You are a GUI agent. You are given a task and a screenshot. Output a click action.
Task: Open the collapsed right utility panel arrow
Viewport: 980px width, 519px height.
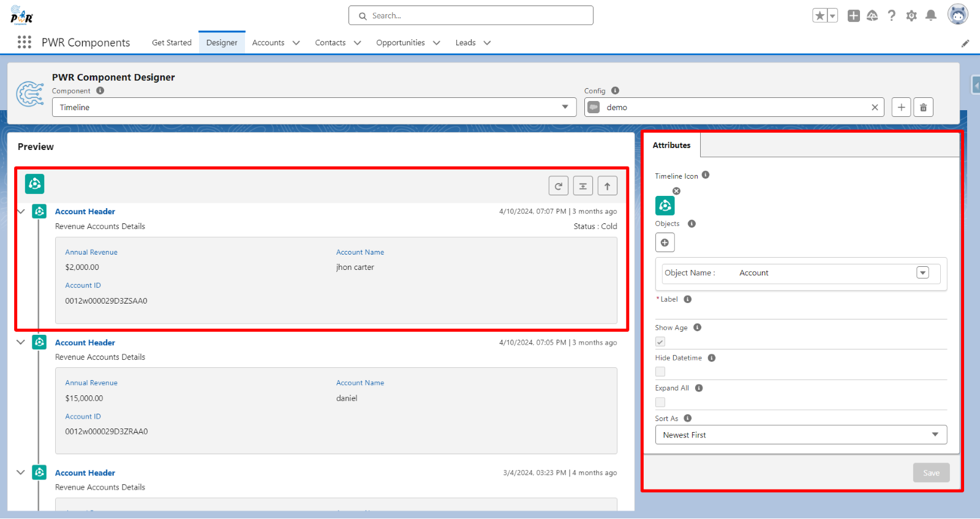click(x=976, y=85)
